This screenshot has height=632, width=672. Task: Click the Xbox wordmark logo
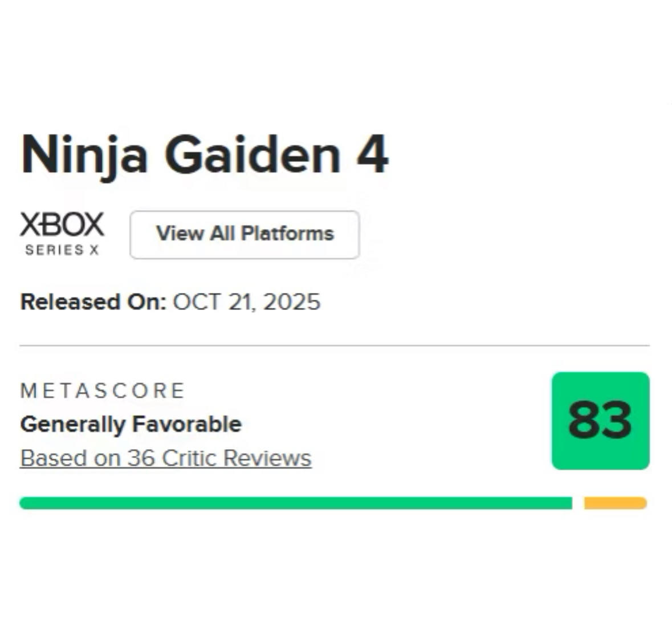point(62,224)
